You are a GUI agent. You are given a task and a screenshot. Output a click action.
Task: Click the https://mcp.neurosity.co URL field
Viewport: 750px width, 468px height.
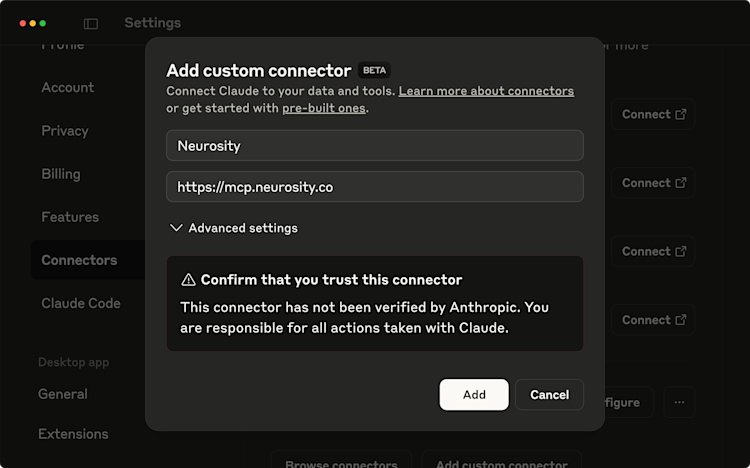[x=375, y=187]
